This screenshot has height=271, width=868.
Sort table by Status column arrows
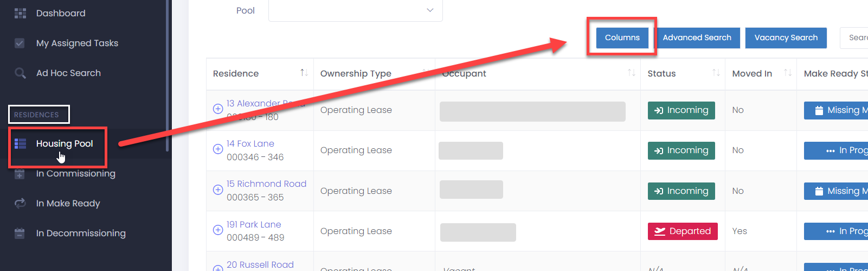[x=716, y=73]
